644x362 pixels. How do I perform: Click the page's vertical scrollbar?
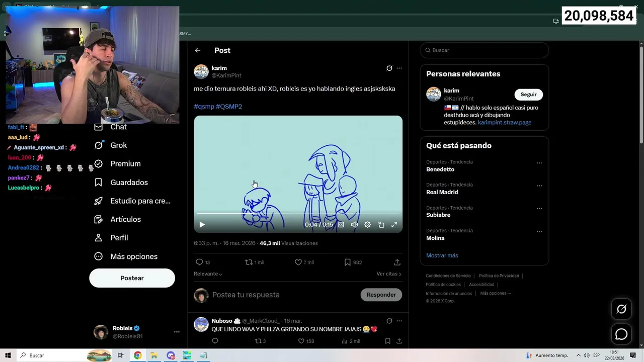pyautogui.click(x=641, y=94)
